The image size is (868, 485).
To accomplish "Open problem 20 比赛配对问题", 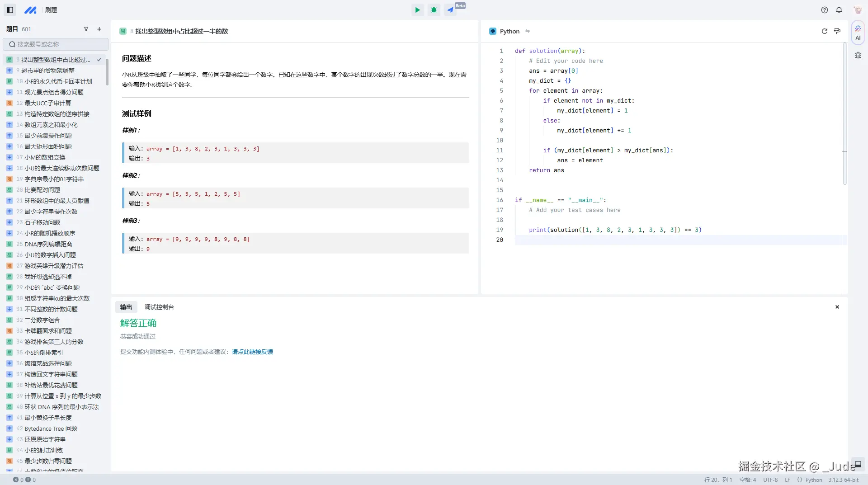I will pos(54,190).
